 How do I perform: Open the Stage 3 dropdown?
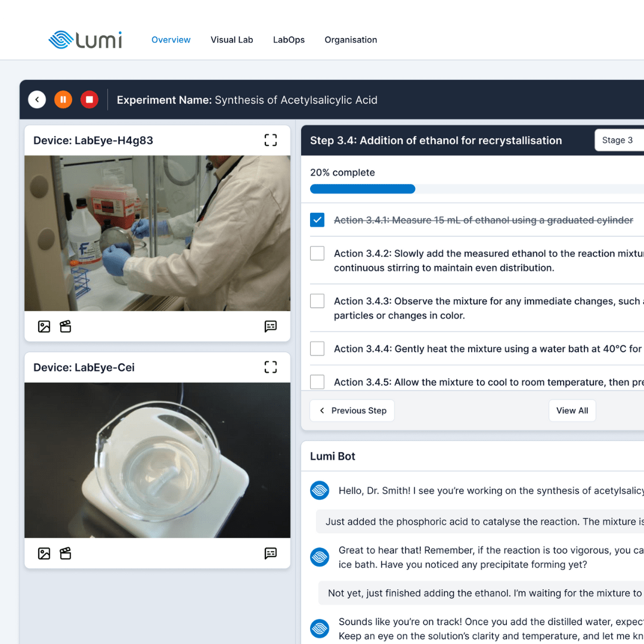pyautogui.click(x=619, y=140)
